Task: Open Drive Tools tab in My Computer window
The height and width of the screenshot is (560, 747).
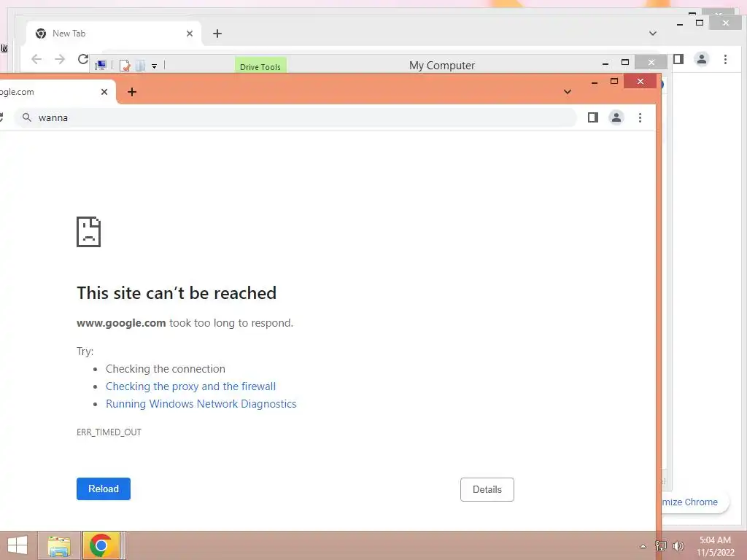Action: 260,66
